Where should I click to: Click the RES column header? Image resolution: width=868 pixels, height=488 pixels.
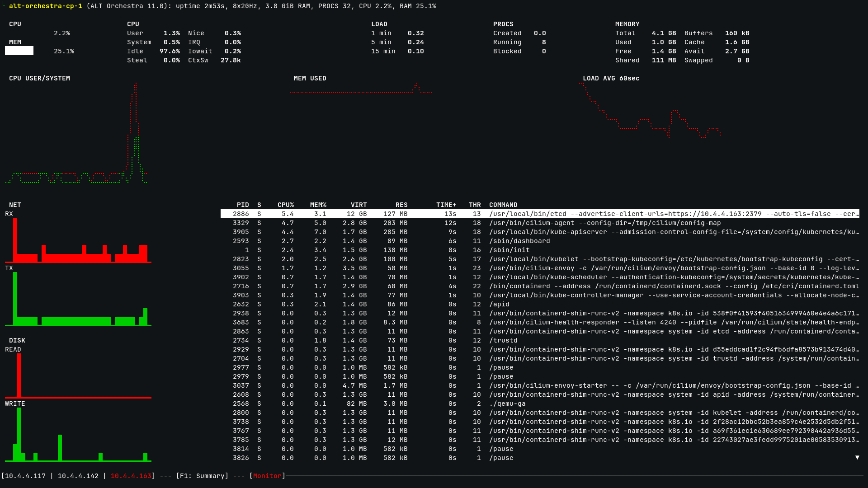(401, 205)
